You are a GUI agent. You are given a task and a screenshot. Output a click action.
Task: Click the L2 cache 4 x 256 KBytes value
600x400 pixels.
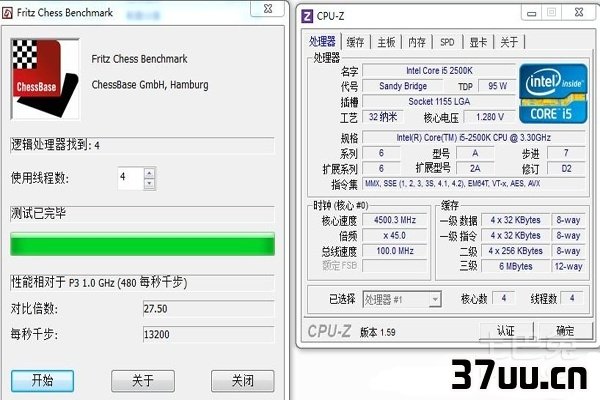click(x=515, y=251)
